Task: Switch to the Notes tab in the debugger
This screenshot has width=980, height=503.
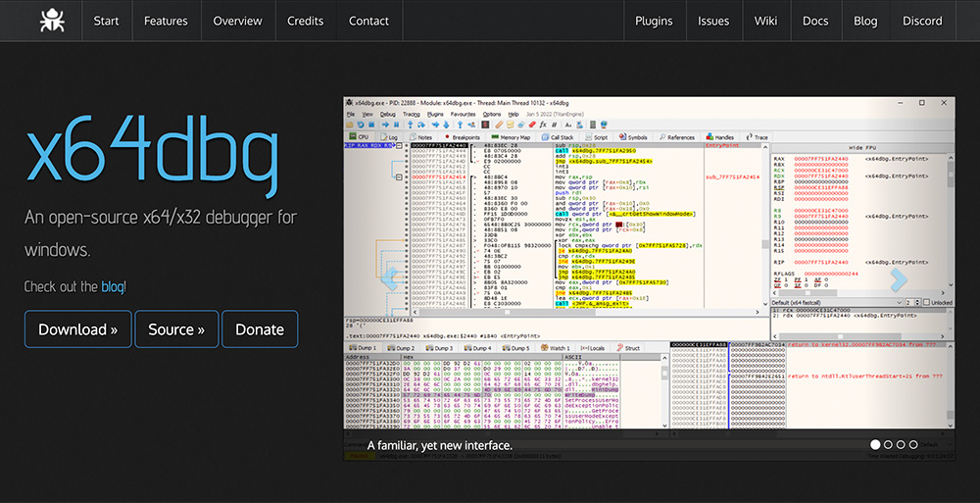Action: pyautogui.click(x=420, y=137)
